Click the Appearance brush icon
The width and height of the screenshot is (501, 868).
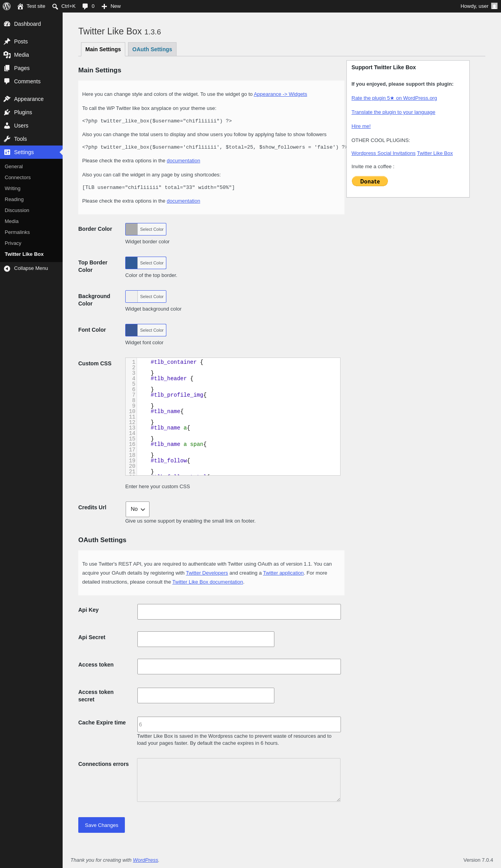pos(7,99)
